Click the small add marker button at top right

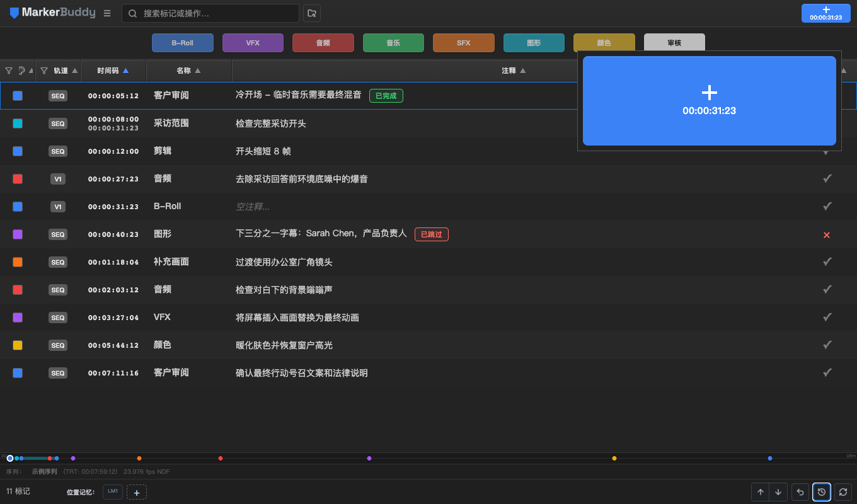coord(826,13)
